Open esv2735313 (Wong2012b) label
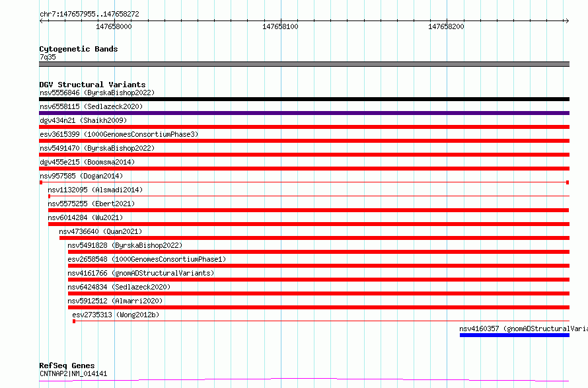The width and height of the screenshot is (588, 388). tap(116, 315)
